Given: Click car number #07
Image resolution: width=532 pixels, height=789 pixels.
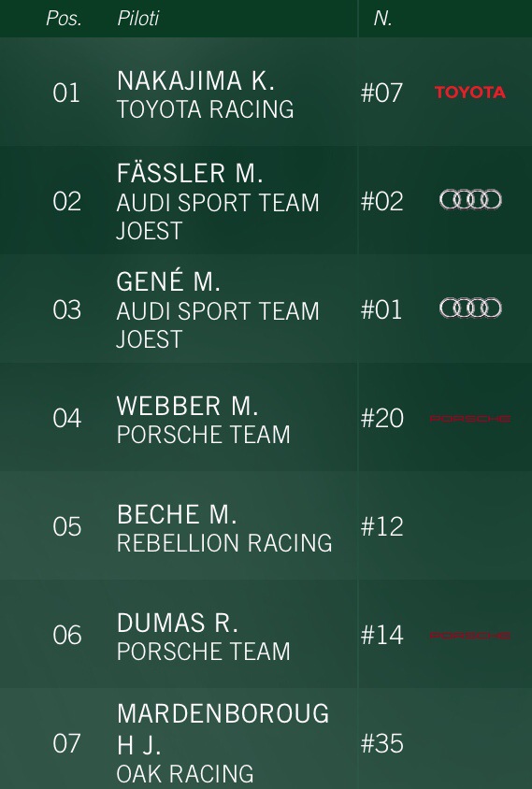Looking at the screenshot, I should [382, 93].
